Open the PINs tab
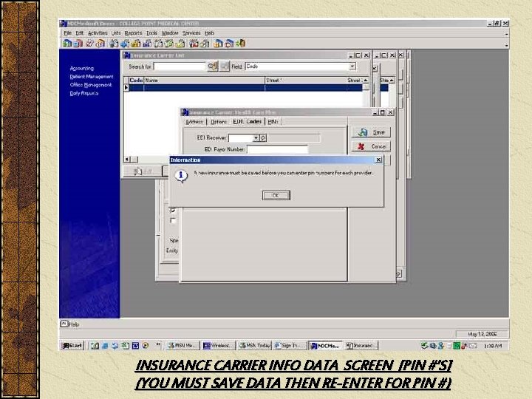 point(273,122)
